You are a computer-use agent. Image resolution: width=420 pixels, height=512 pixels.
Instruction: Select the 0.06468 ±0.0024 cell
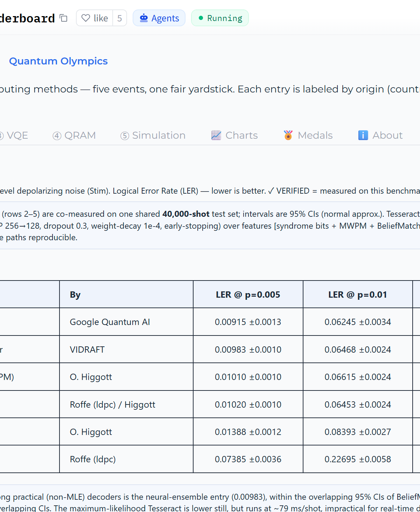click(x=358, y=350)
